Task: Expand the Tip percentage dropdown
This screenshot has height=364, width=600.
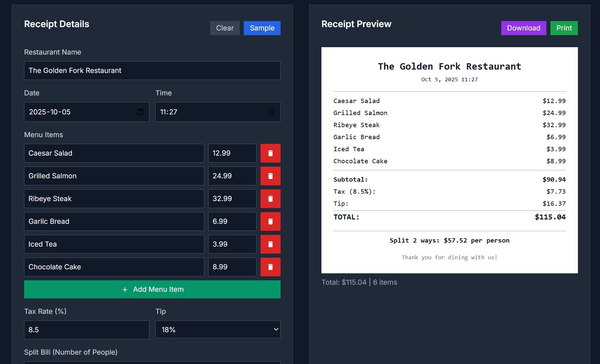Action: pos(218,330)
